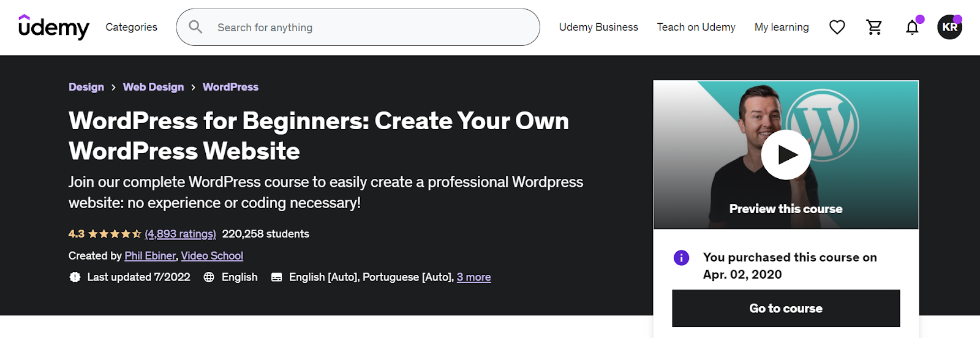Screen dimensions: 980x338
Task: Open the Categories menu
Action: [x=131, y=27]
